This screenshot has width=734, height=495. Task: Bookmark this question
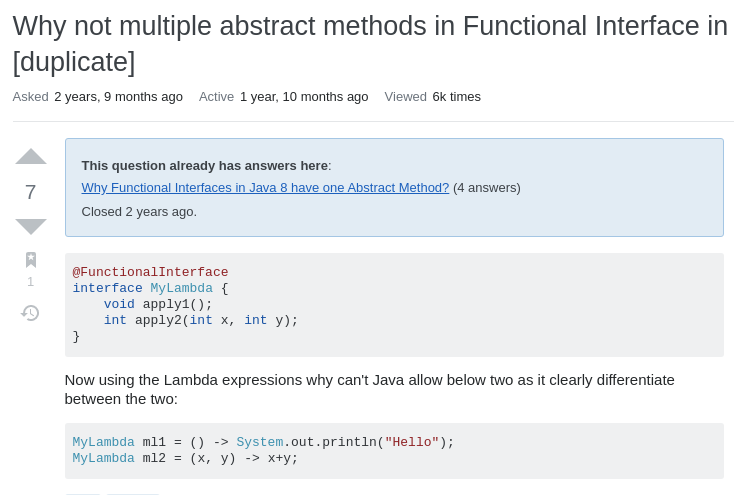coord(31,259)
